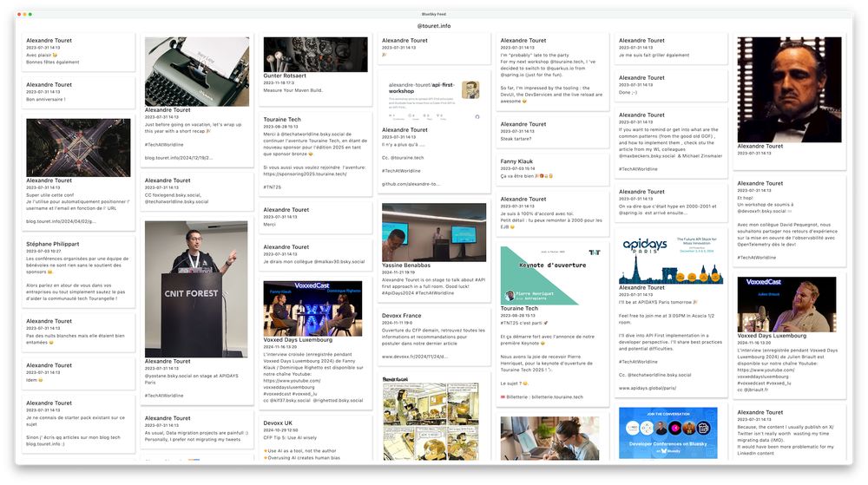
Task: Click the 'Done ;-)' post text
Action: [x=628, y=92]
